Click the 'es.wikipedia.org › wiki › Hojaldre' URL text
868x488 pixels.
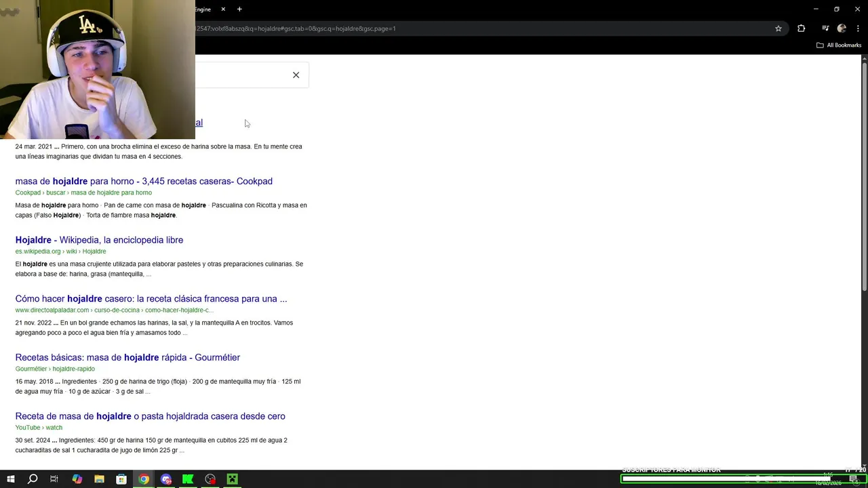coord(60,251)
